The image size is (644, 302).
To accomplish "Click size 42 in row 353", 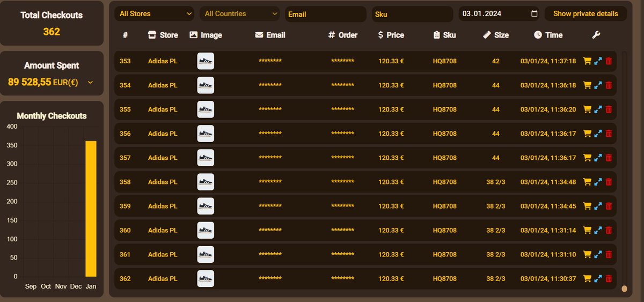I will (x=495, y=61).
